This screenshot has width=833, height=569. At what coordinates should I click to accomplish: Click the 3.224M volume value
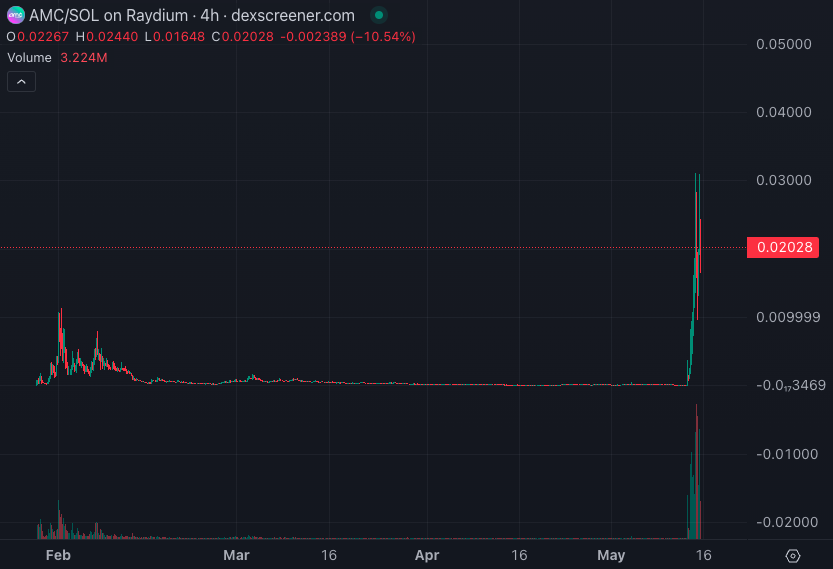84,58
